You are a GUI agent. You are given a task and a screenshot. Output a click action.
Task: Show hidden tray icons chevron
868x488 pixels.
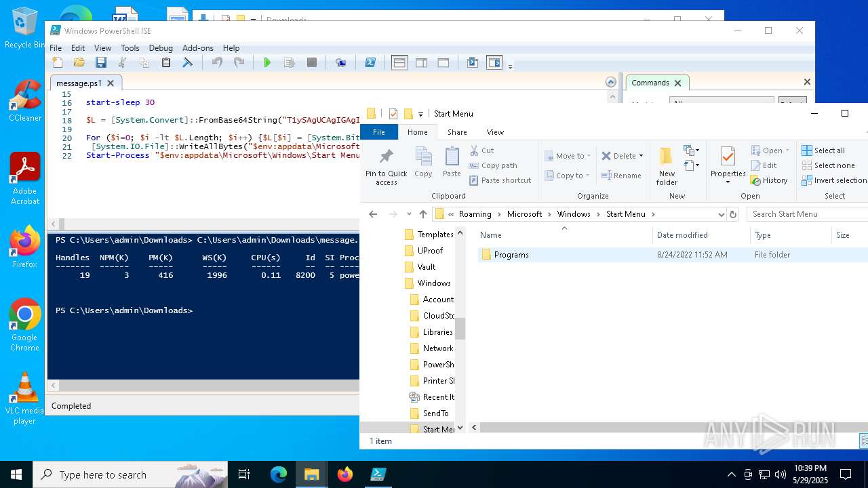(x=731, y=474)
